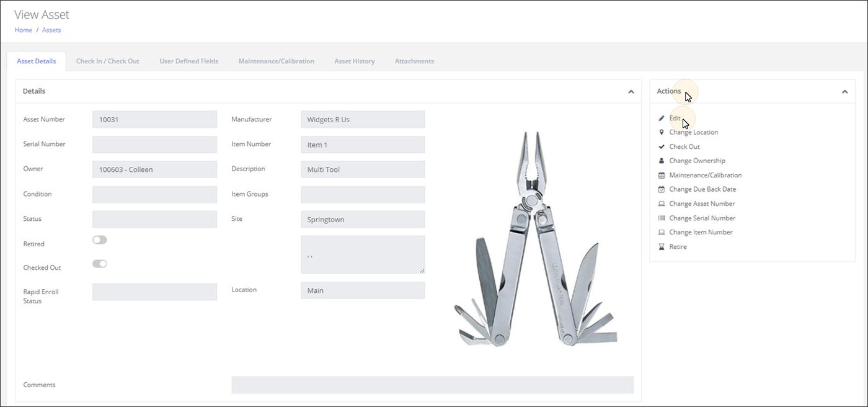Click the empty Condition field
The width and height of the screenshot is (868, 407).
point(155,194)
